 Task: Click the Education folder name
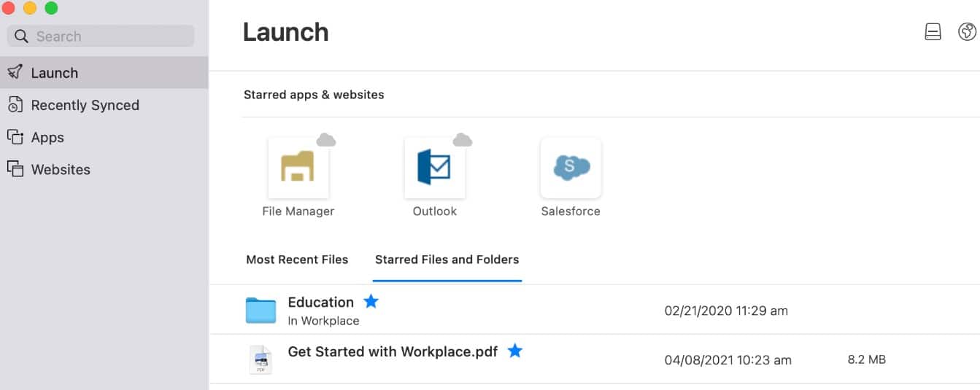320,302
